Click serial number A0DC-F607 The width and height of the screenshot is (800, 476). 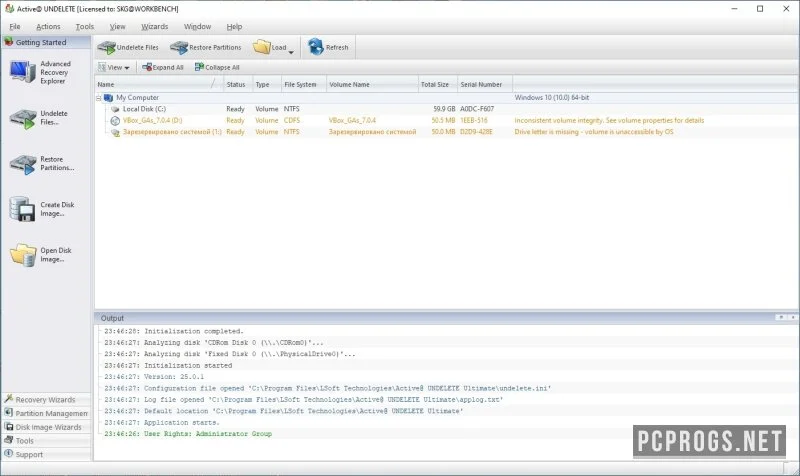pyautogui.click(x=477, y=109)
